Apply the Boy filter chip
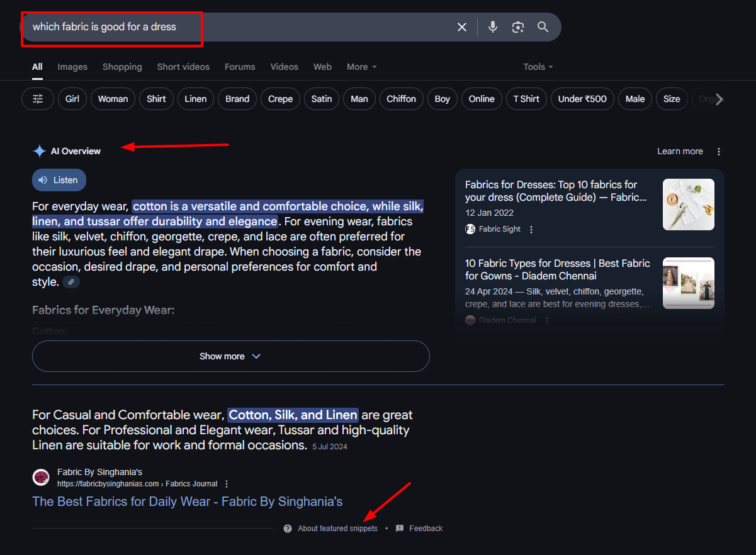Screen dimensions: 756x555 (x=443, y=99)
